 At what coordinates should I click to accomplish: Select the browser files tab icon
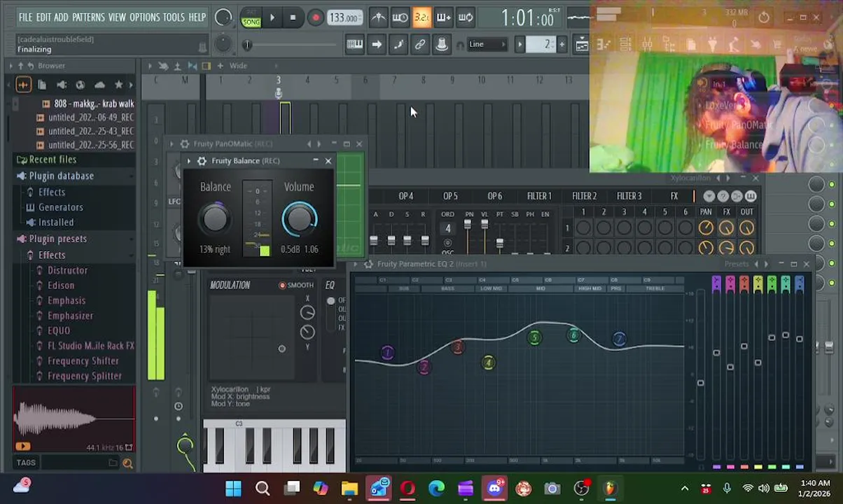coord(42,85)
